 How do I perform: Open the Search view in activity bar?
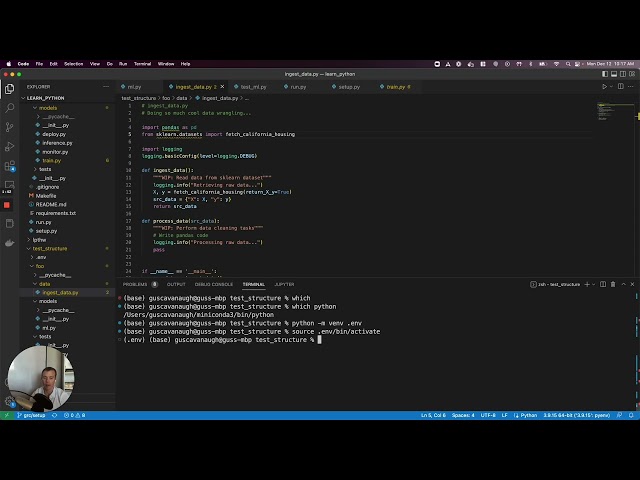click(9, 108)
